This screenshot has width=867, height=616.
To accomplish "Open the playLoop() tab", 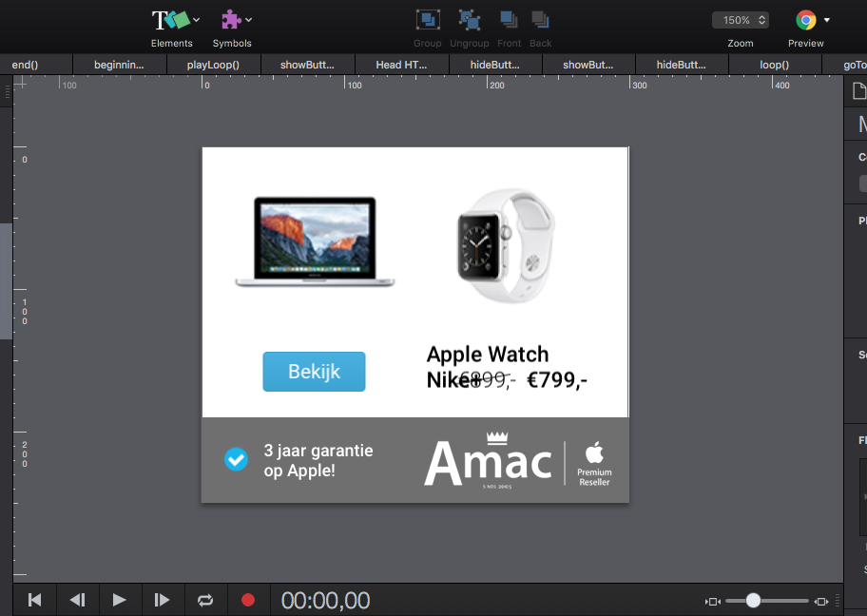I will [213, 65].
